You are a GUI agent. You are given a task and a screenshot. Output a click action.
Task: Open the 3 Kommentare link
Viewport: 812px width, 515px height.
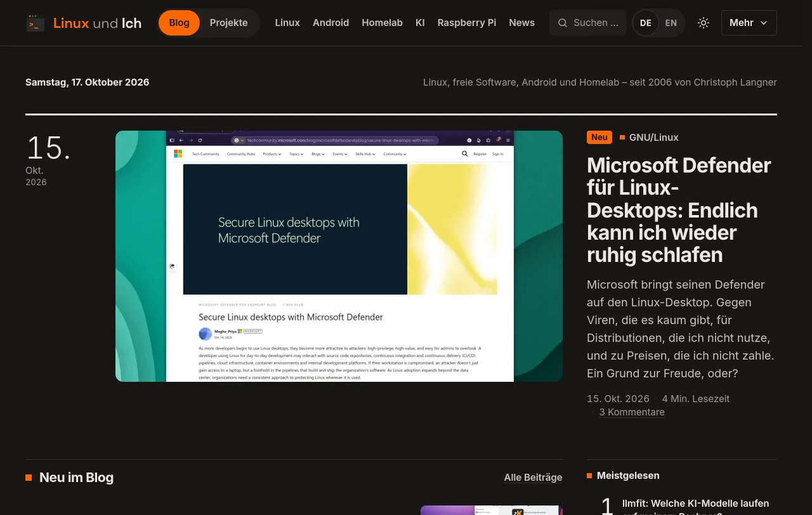632,412
